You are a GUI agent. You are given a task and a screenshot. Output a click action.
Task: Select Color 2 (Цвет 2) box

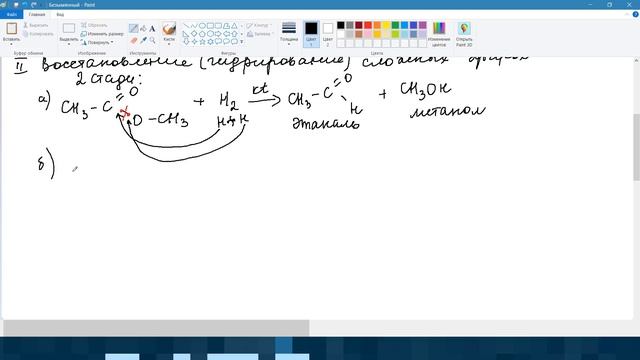click(x=328, y=33)
